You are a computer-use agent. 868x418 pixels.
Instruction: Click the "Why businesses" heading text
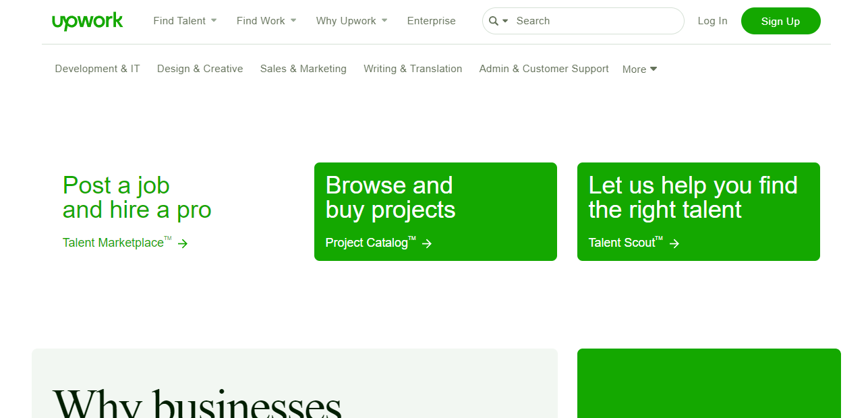tap(197, 403)
